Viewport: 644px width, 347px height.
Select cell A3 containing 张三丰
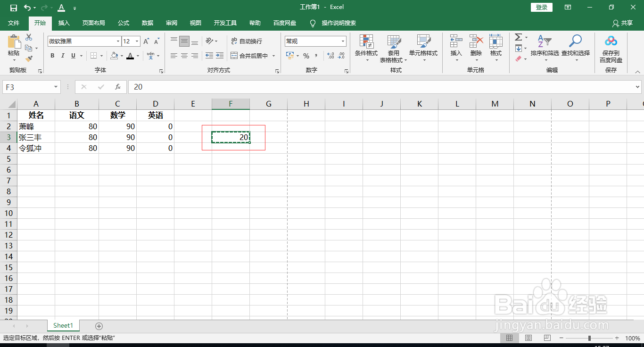36,137
